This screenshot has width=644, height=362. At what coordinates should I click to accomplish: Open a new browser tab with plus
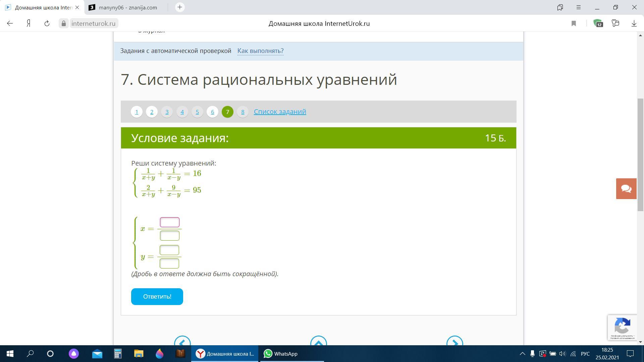180,7
